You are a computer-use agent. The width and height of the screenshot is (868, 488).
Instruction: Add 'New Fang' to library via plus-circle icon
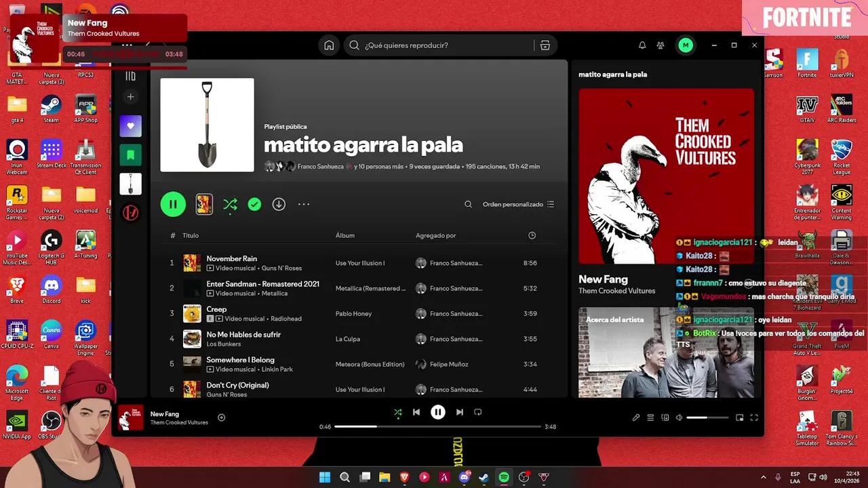(x=221, y=418)
